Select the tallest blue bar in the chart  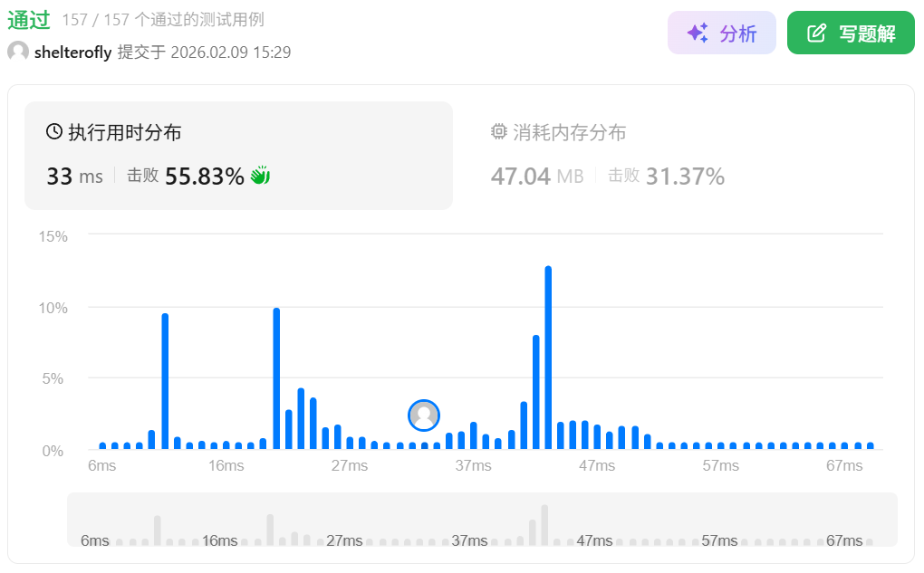tap(548, 358)
